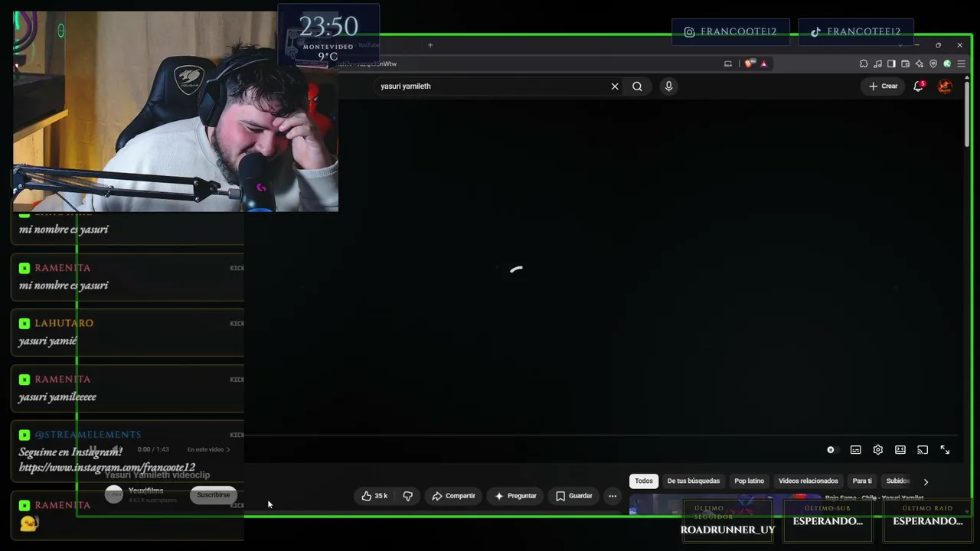Viewport: 980px width, 551px height.
Task: Click the 23:50 Montevideo clock widget
Action: 328,34
